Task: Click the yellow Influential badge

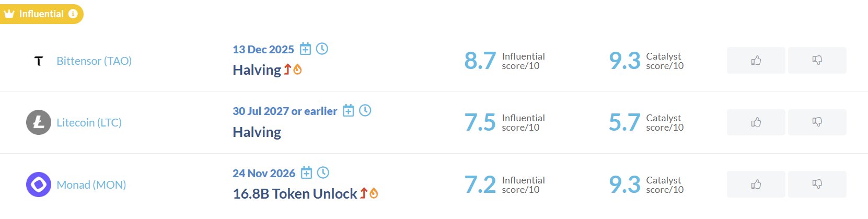Action: (x=37, y=14)
